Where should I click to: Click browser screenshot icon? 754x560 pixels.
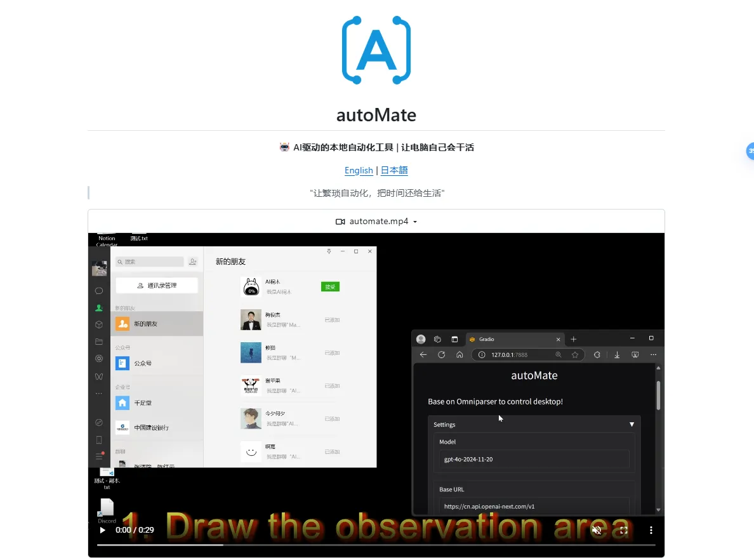point(635,354)
